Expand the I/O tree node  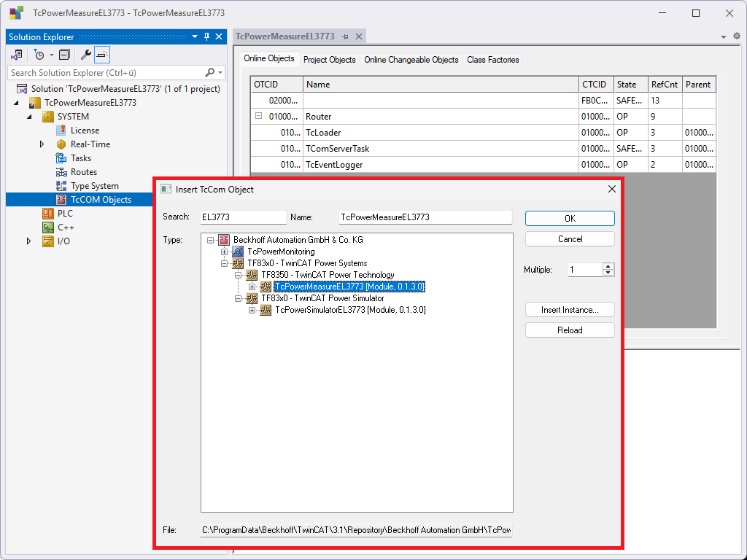pyautogui.click(x=28, y=241)
